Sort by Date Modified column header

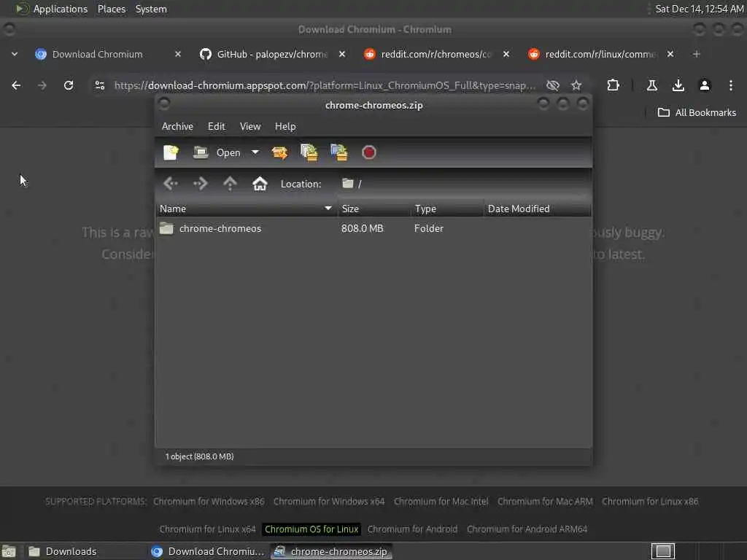(x=538, y=209)
